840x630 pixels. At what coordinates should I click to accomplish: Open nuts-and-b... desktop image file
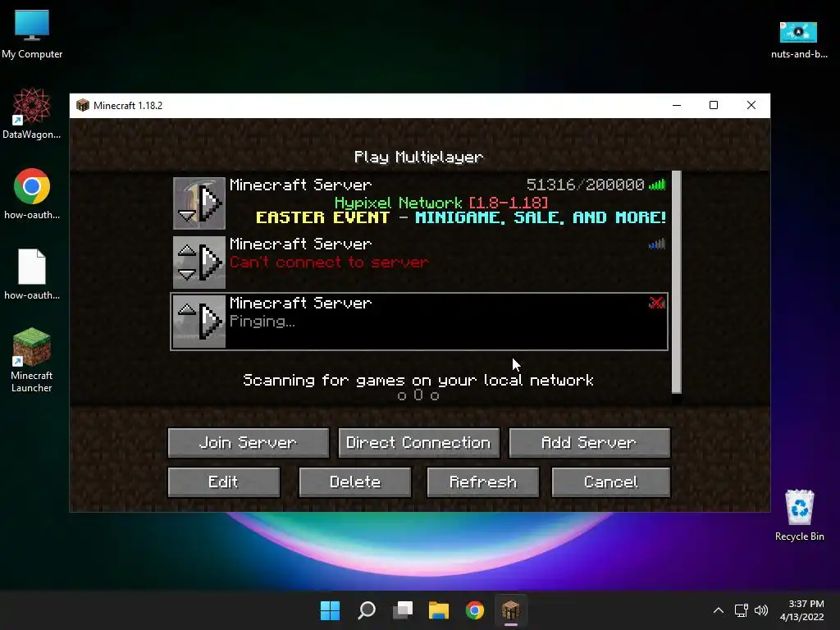point(799,39)
